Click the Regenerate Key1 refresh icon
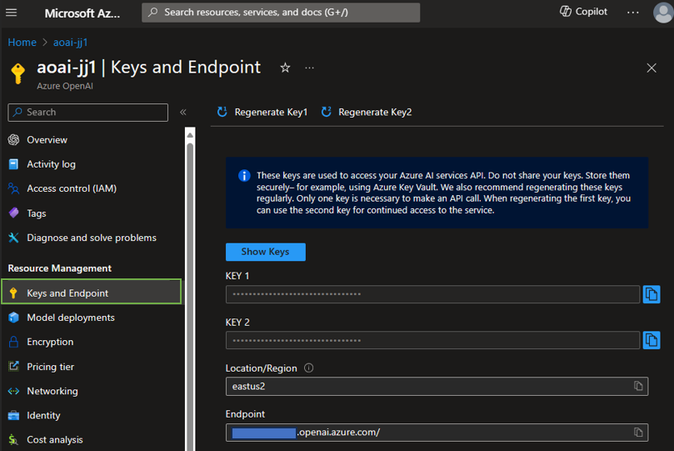This screenshot has width=674, height=451. pos(222,112)
